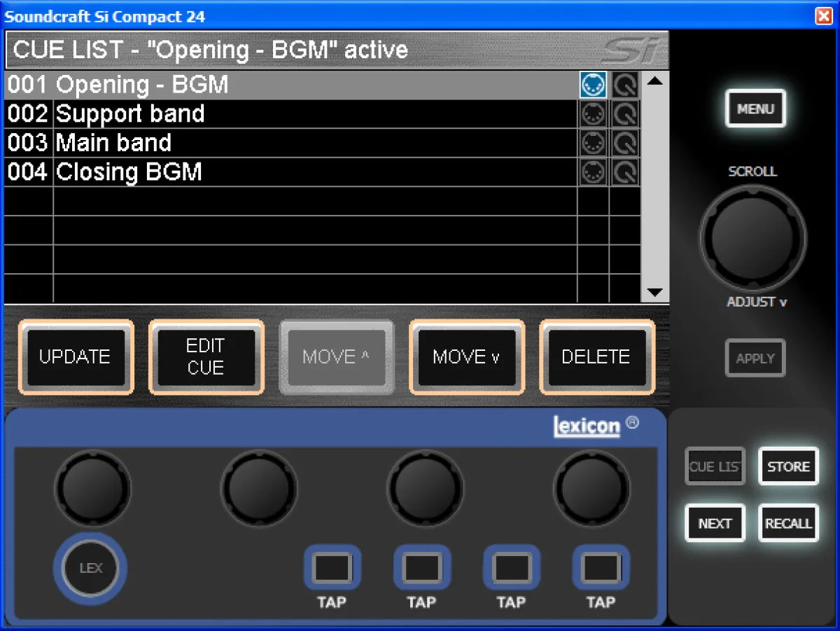
Task: Click the APPLY button
Action: tap(755, 358)
